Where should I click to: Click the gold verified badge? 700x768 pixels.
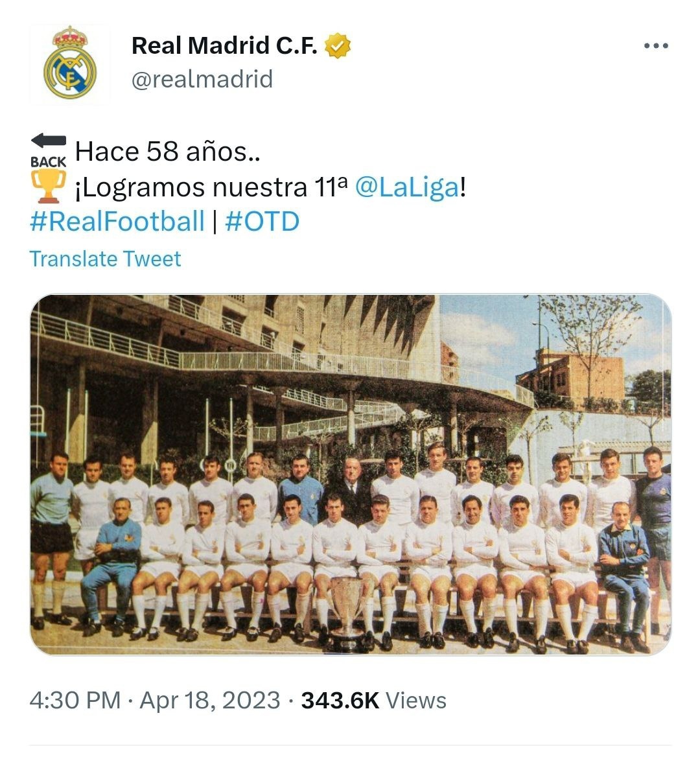(338, 46)
